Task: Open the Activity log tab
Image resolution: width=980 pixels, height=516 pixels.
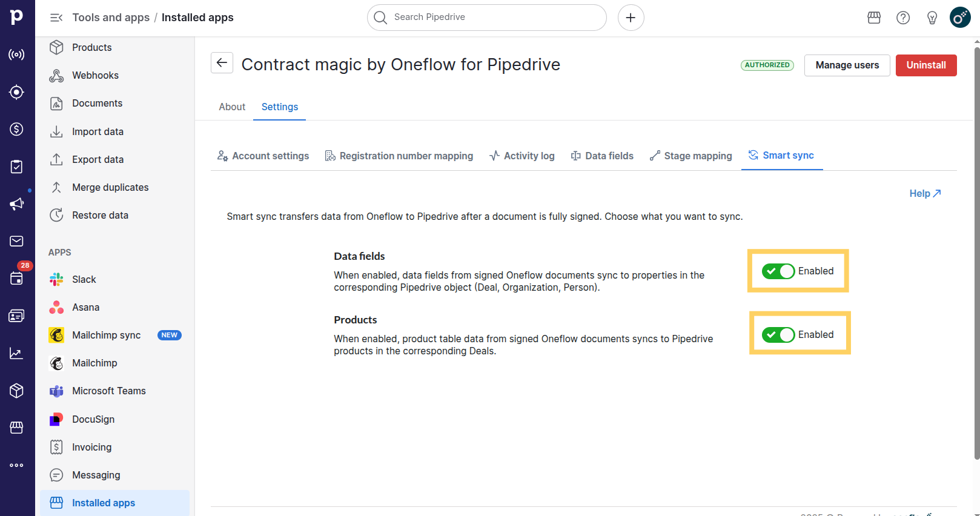Action: coord(522,156)
